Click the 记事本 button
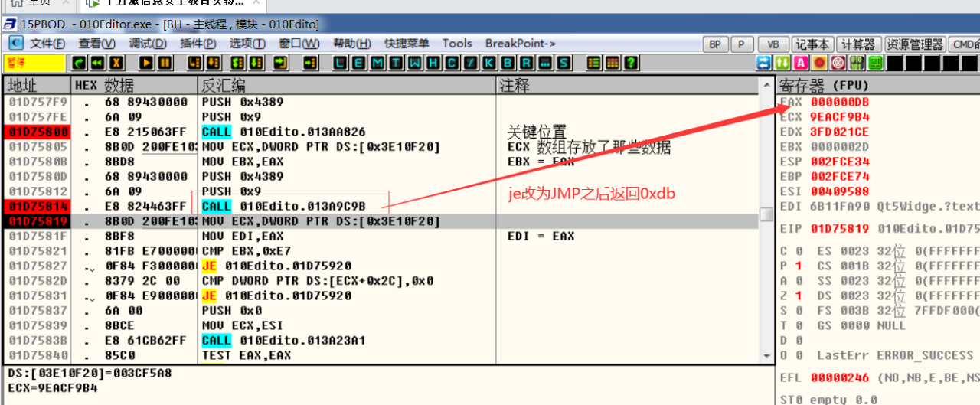This screenshot has height=405, width=980. tap(813, 44)
